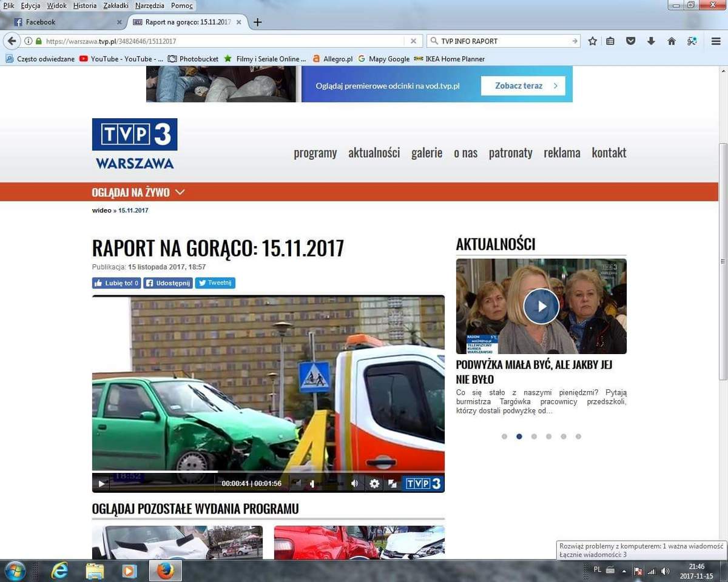Open the Pomoc menu
The width and height of the screenshot is (728, 582).
click(182, 5)
